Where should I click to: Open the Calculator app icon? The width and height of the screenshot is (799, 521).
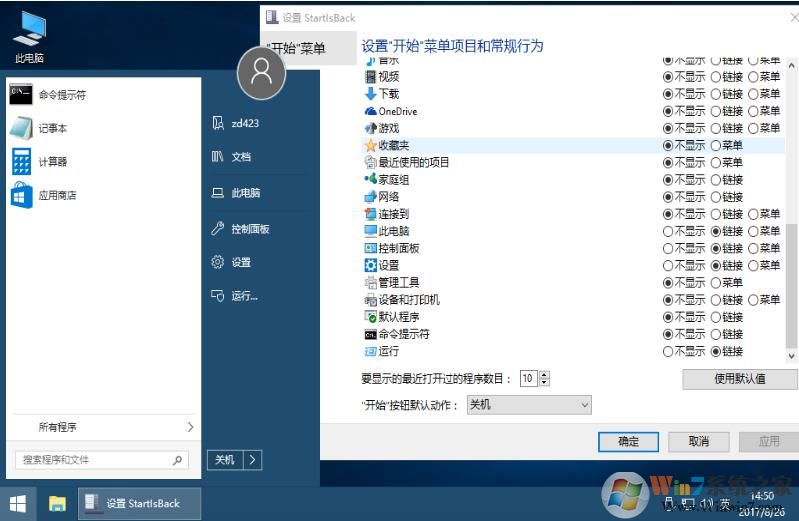21,162
